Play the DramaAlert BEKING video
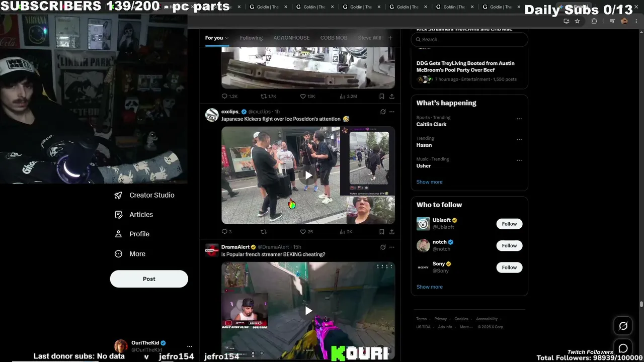This screenshot has height=362, width=644. point(308,311)
